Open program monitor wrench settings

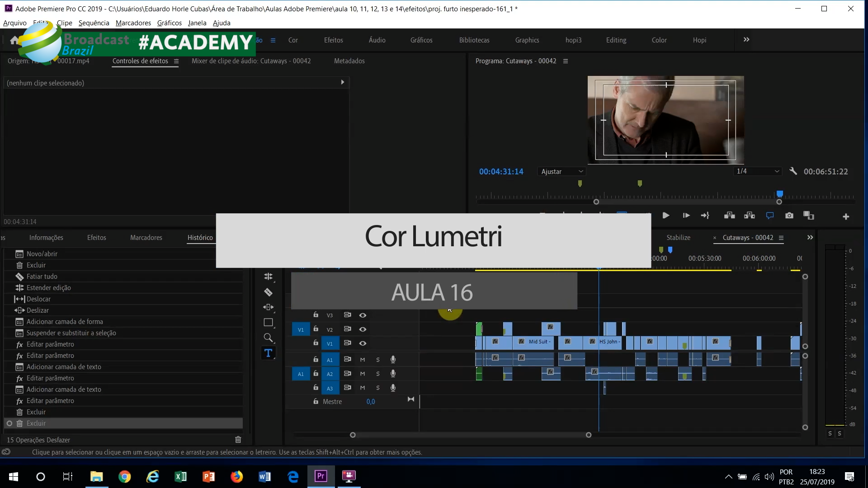tap(793, 171)
